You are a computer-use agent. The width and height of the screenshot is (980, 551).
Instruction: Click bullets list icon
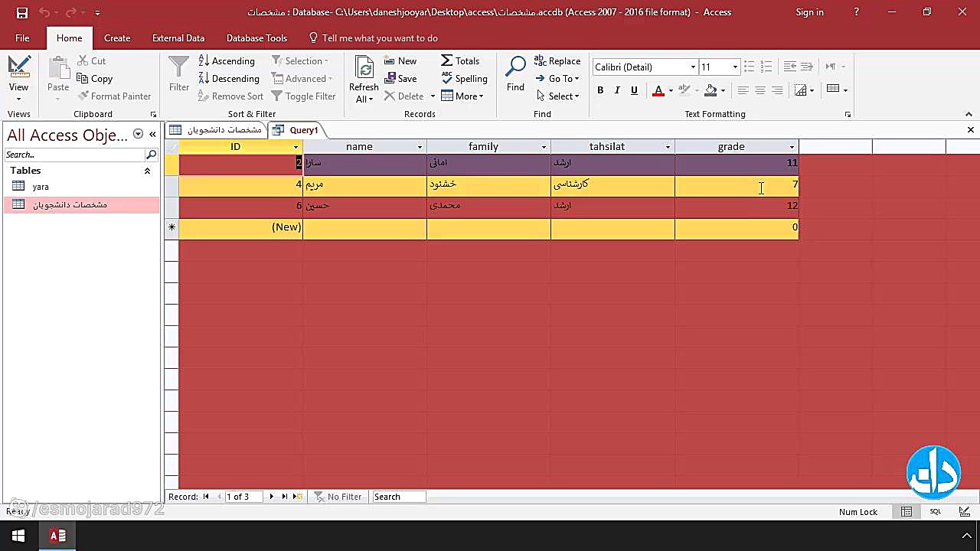pos(750,67)
